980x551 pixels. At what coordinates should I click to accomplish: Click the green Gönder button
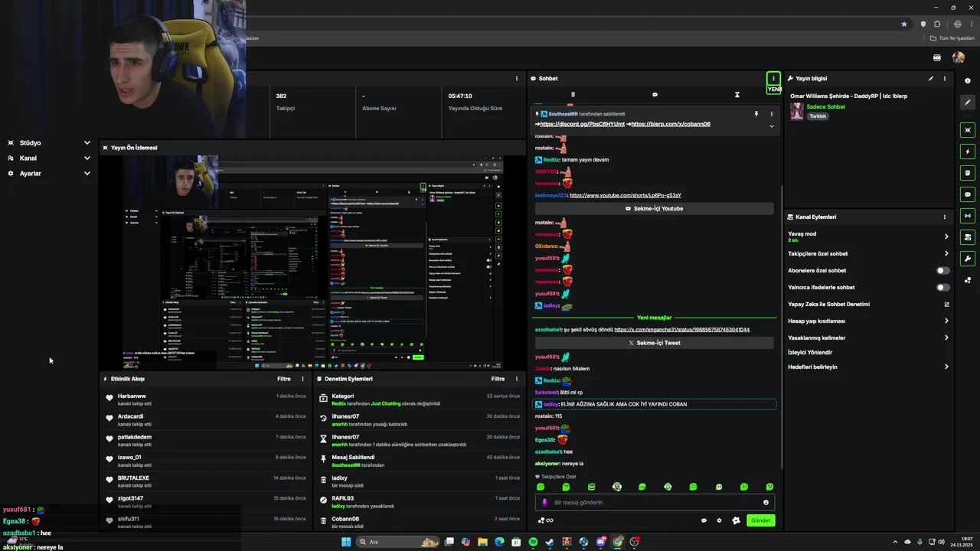pyautogui.click(x=760, y=520)
